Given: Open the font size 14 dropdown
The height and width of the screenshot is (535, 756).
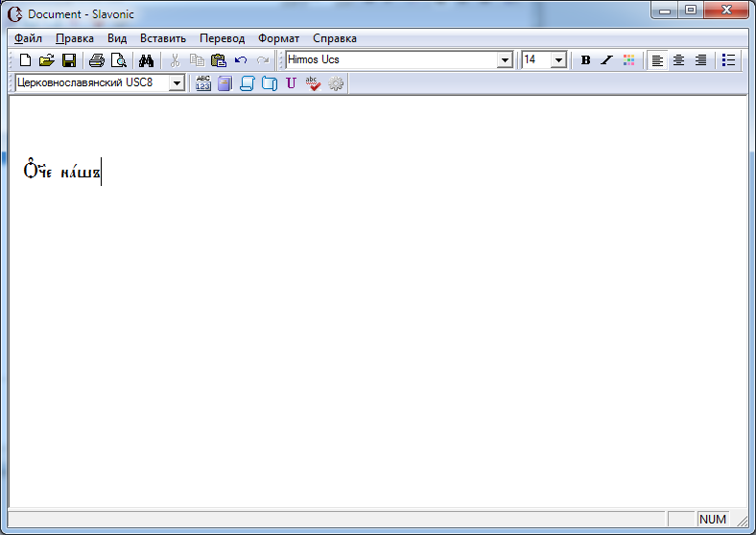Looking at the screenshot, I should [x=558, y=60].
